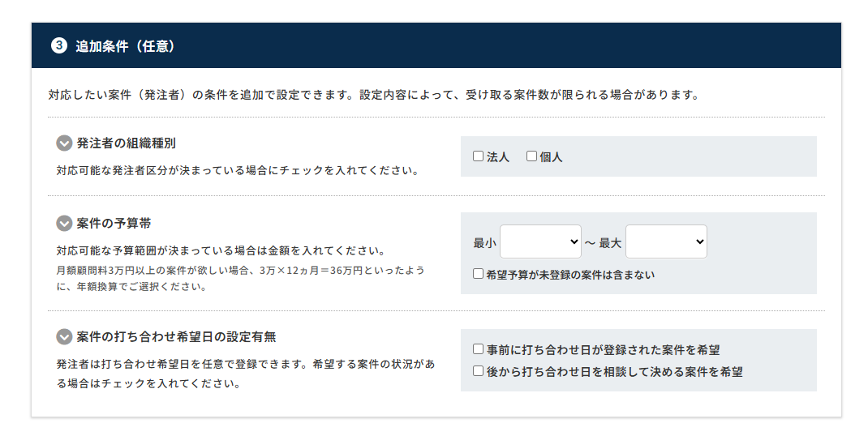Toggle 後から打ち合わせ日を相談して決める案件を希望 checkbox

(x=479, y=371)
